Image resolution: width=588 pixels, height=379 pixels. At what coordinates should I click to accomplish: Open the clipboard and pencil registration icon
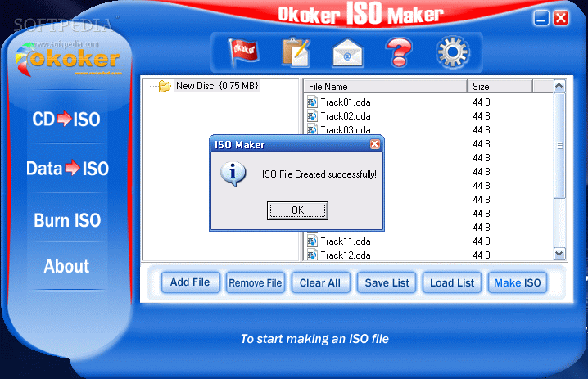[x=296, y=52]
